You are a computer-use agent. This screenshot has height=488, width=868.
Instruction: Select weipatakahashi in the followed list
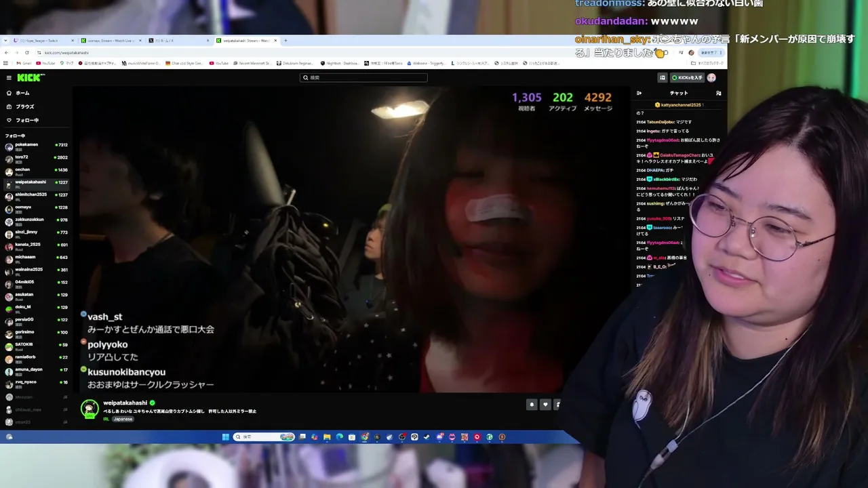tap(37, 183)
